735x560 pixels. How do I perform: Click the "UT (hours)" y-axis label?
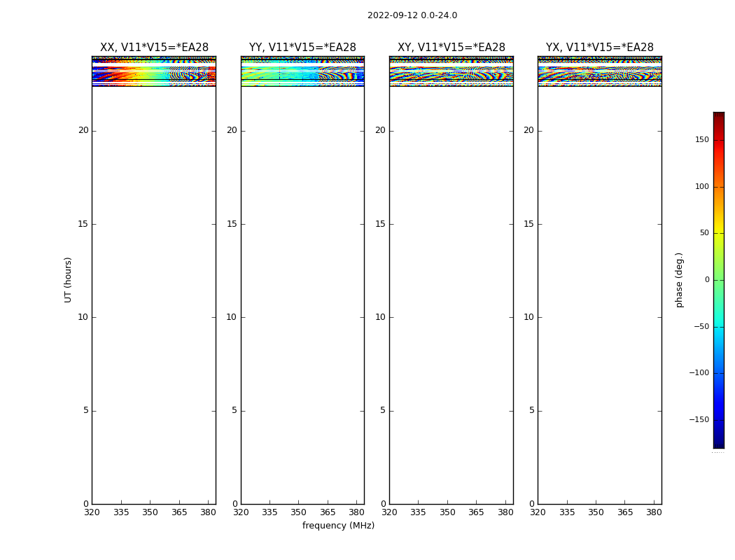pyautogui.click(x=68, y=280)
